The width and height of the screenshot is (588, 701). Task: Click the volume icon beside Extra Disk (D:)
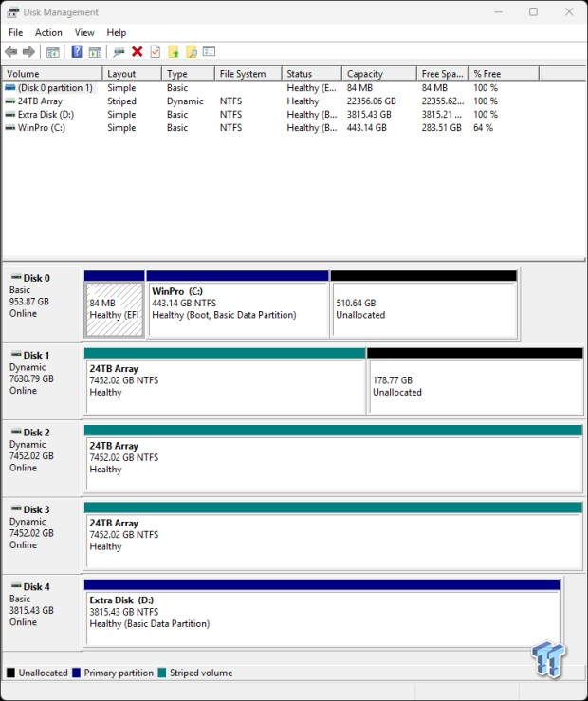[x=9, y=115]
